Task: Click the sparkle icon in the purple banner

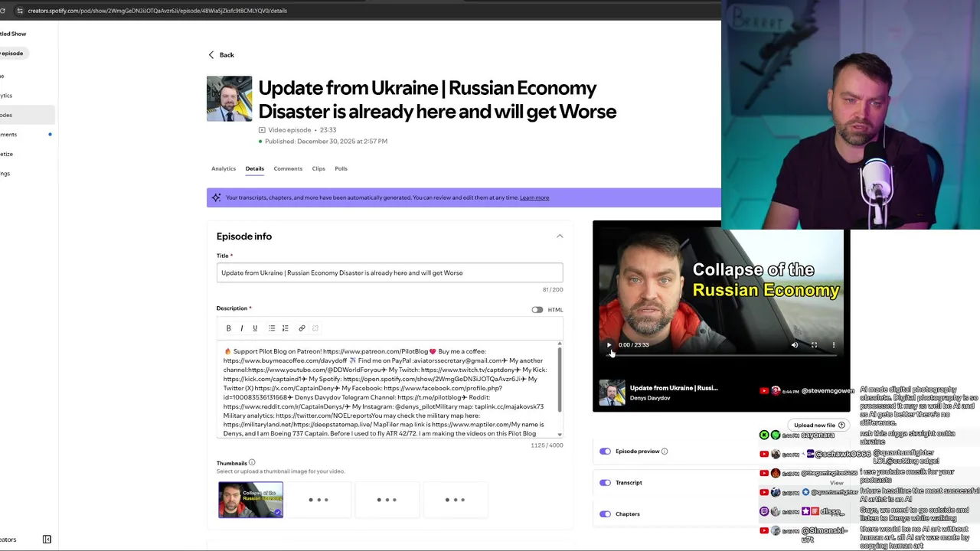Action: 217,197
